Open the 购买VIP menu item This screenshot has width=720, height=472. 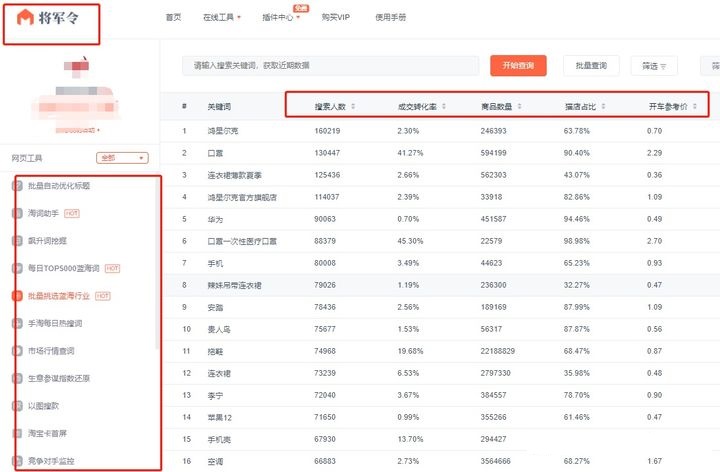(x=336, y=18)
